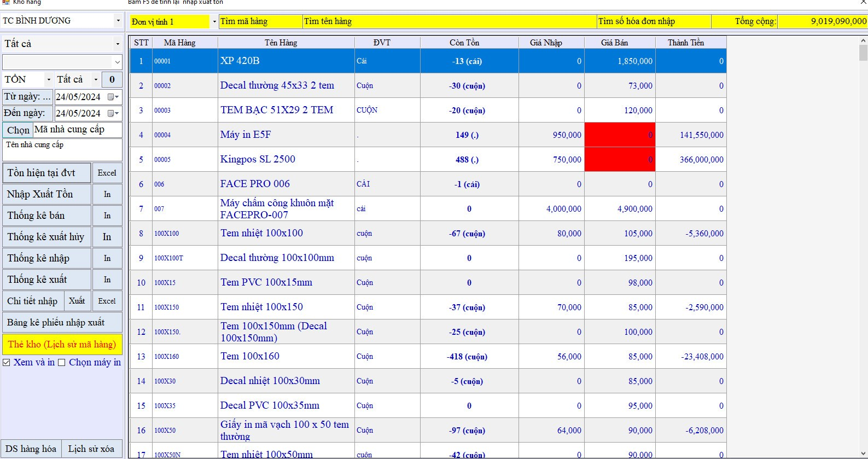Click red Giá Bán cell of Kingpos SL 2500
868x459 pixels.
tap(620, 159)
